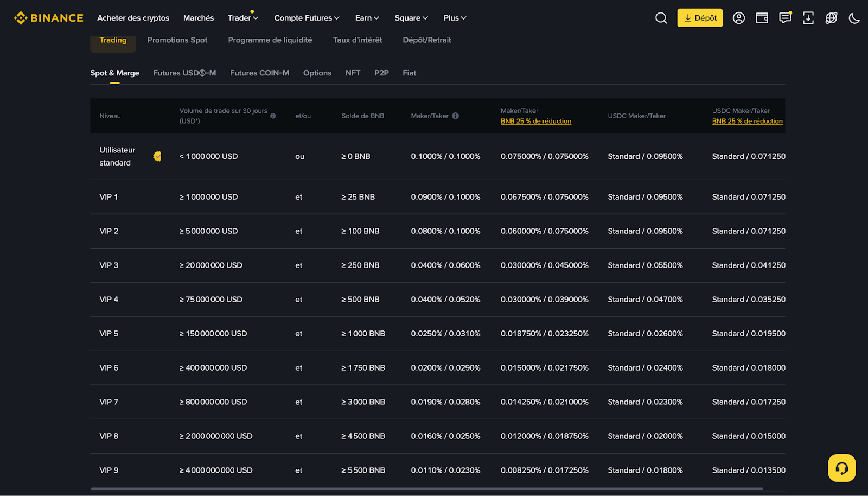
Task: Show the tooltip for Volume de trade 30 jours
Action: tap(273, 116)
